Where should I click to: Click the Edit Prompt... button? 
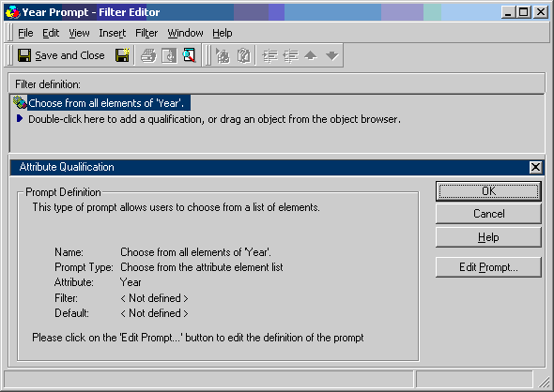(488, 267)
